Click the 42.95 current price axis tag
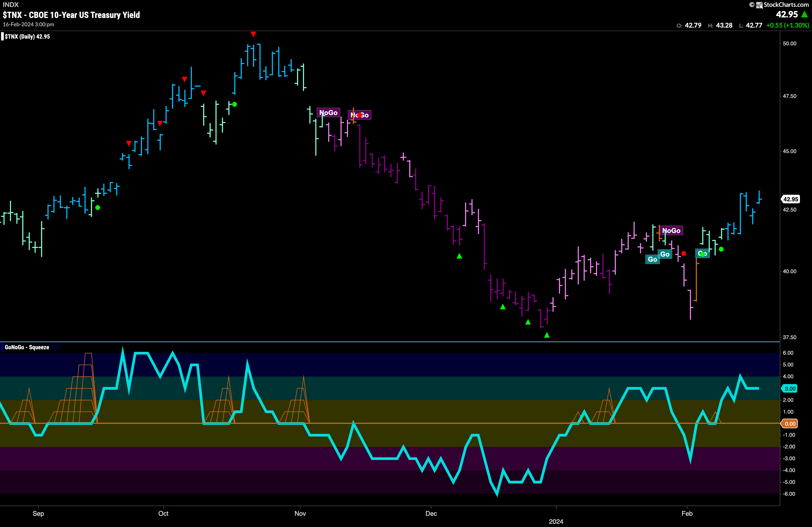Screen dimensions: 812x527 791,199
